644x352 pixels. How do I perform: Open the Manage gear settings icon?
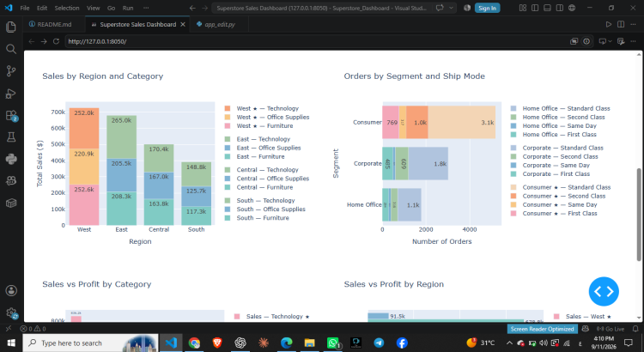click(x=11, y=313)
